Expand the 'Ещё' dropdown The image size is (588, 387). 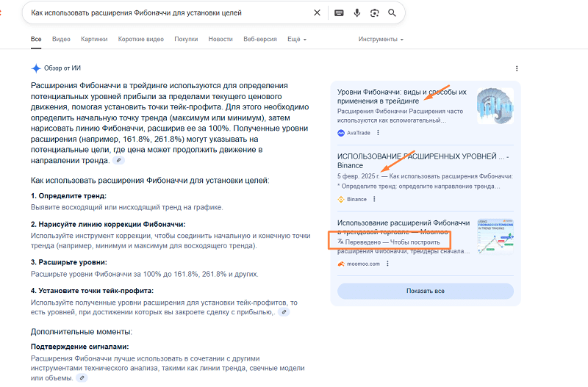click(297, 39)
